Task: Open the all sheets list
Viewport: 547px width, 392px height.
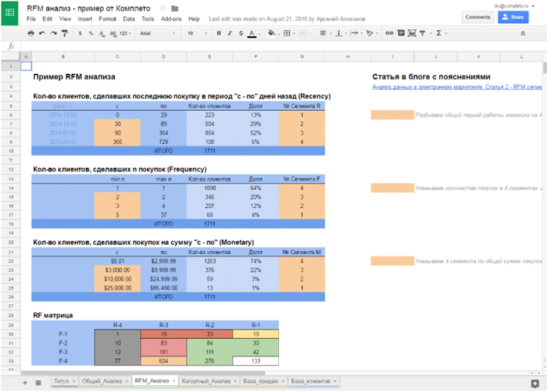Action: (x=38, y=383)
